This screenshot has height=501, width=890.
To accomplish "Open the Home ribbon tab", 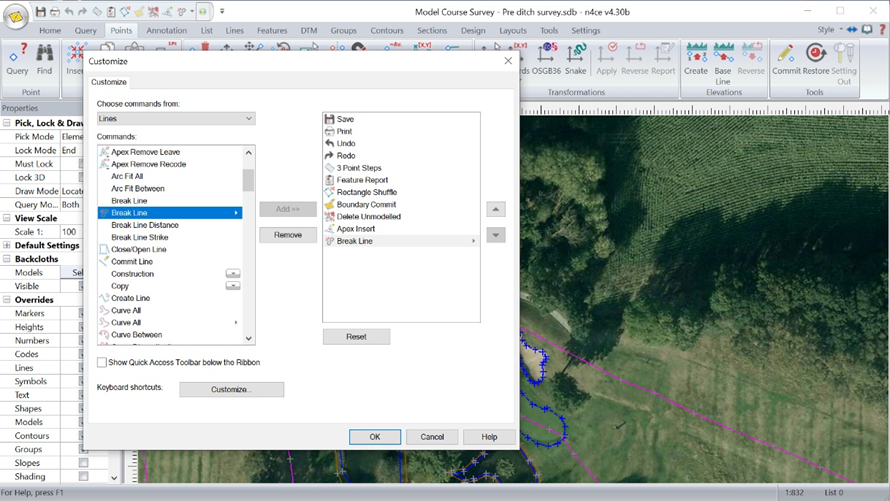I will coord(50,31).
